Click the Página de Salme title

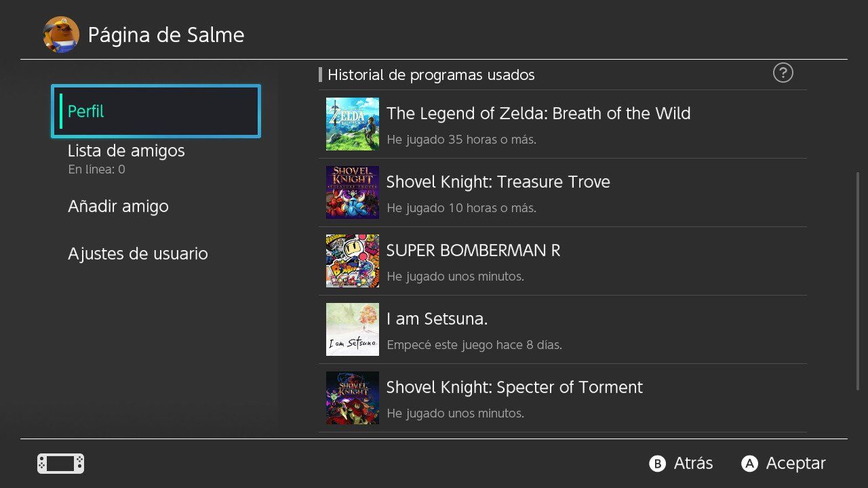pyautogui.click(x=165, y=35)
